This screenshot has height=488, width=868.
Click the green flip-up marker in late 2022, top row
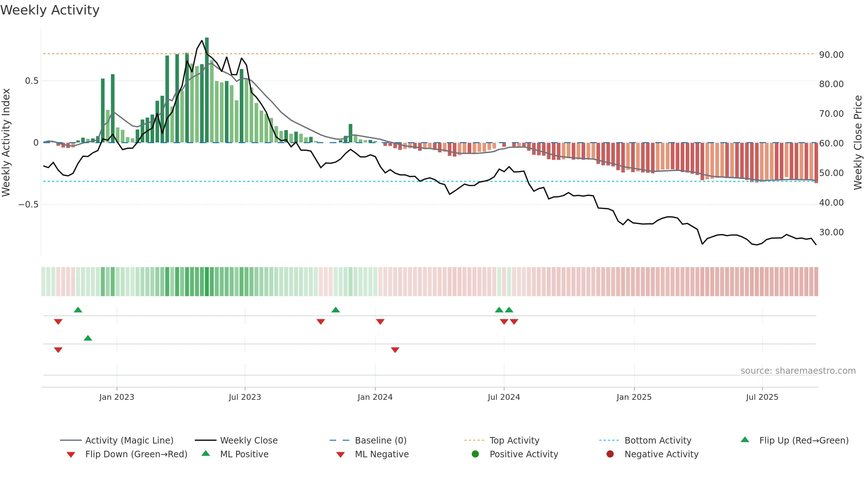coord(78,310)
